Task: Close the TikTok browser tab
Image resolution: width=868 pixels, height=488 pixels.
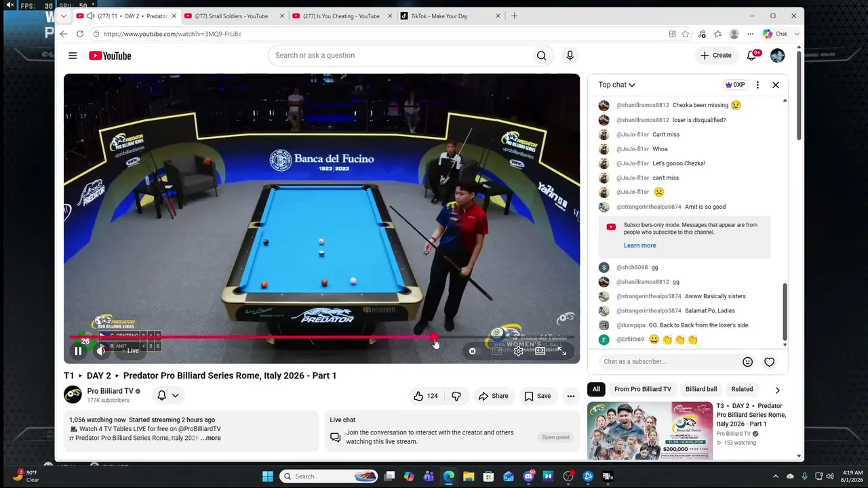Action: 498,16
